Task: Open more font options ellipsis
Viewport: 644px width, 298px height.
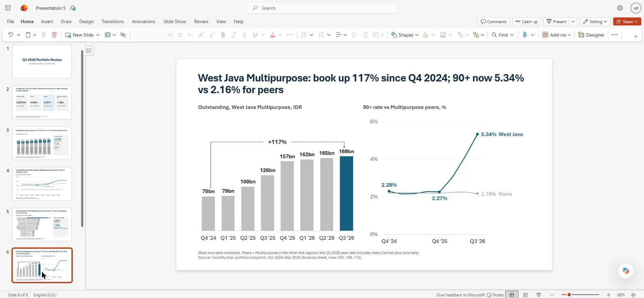Action: pos(290,35)
